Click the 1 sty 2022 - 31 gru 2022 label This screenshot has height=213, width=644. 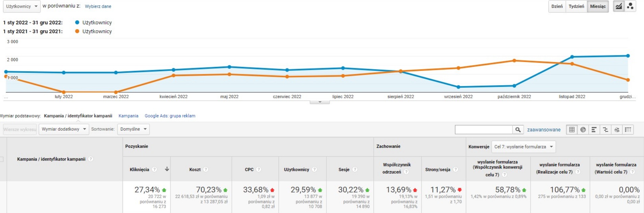click(x=33, y=23)
